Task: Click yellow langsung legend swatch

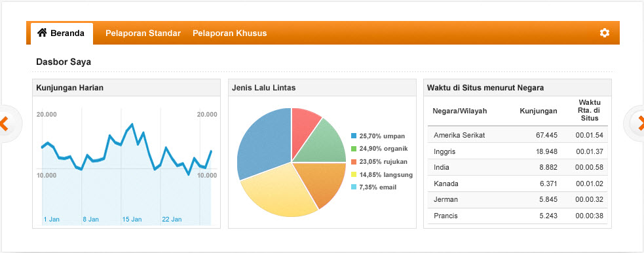Action: (354, 174)
